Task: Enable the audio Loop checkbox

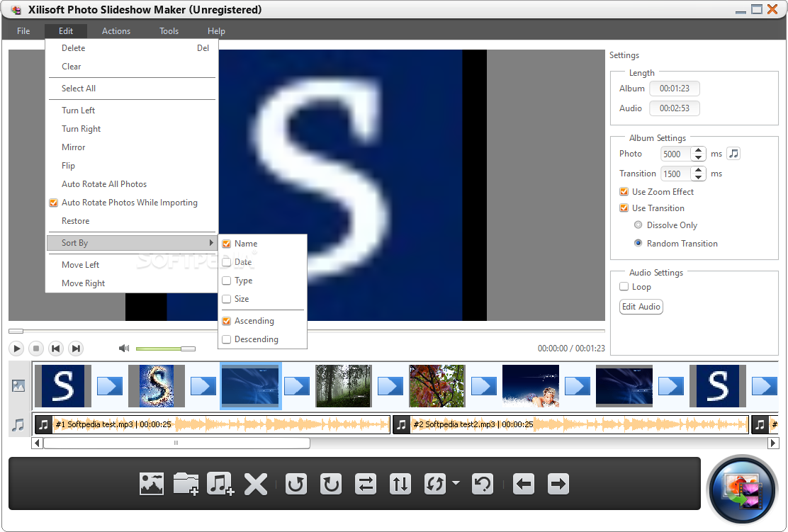Action: [624, 287]
